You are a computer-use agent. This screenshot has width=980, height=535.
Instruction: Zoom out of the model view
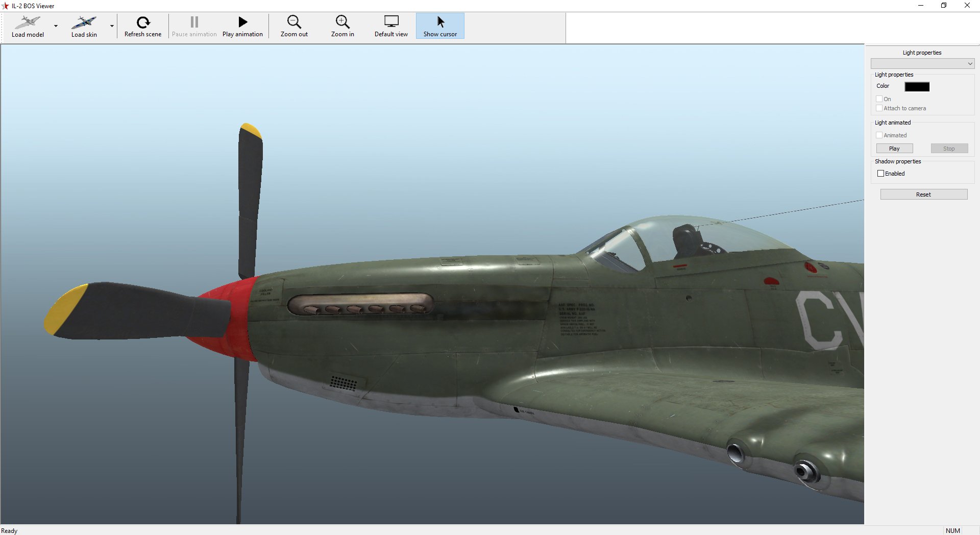294,26
